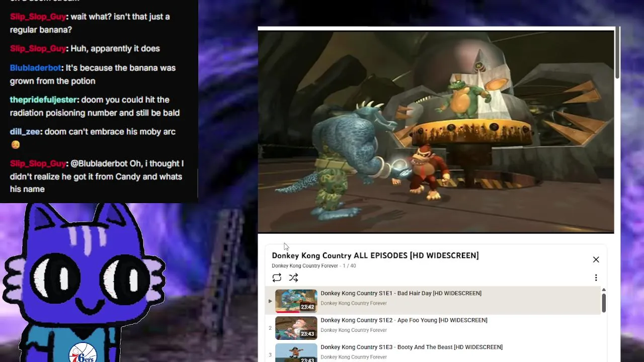This screenshot has height=362, width=644.
Task: Open the playlist three-dot options menu
Action: click(596, 278)
